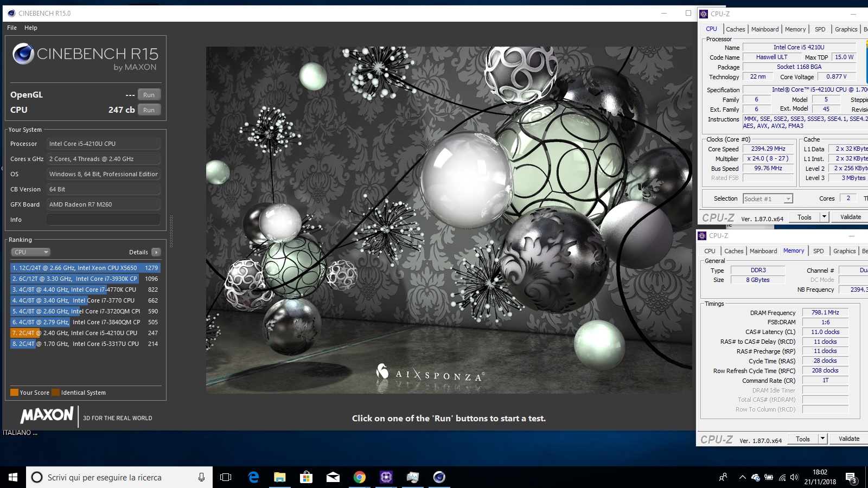Image resolution: width=868 pixels, height=488 pixels.
Task: Open the CPU ranking type dropdown
Action: point(31,252)
